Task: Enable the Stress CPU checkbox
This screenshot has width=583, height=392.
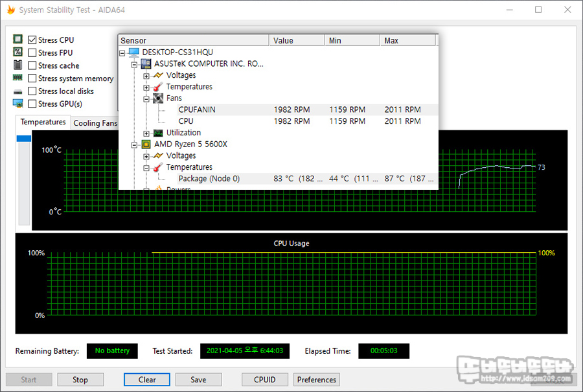Action: 32,40
